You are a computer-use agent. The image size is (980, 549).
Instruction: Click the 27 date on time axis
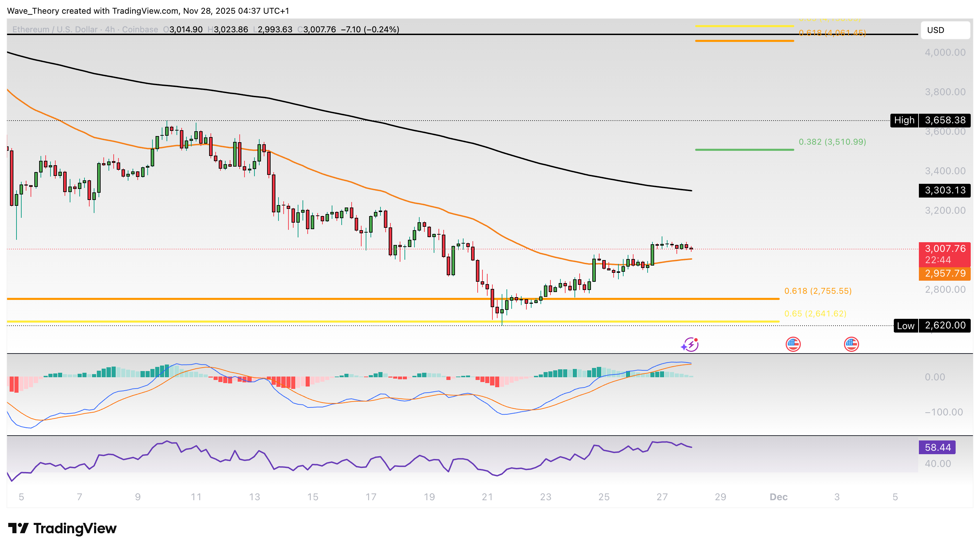[x=662, y=497]
